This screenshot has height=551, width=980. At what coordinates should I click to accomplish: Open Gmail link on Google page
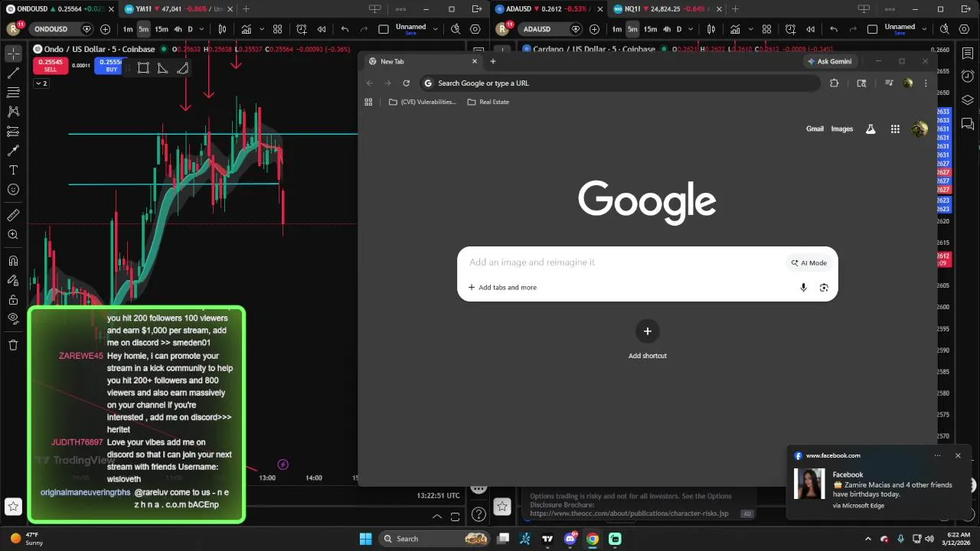pyautogui.click(x=815, y=129)
